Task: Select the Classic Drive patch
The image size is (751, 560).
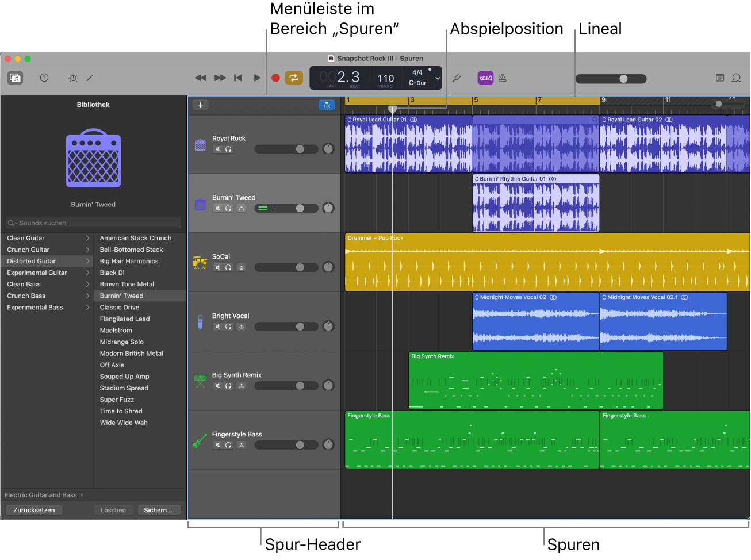Action: [120, 308]
